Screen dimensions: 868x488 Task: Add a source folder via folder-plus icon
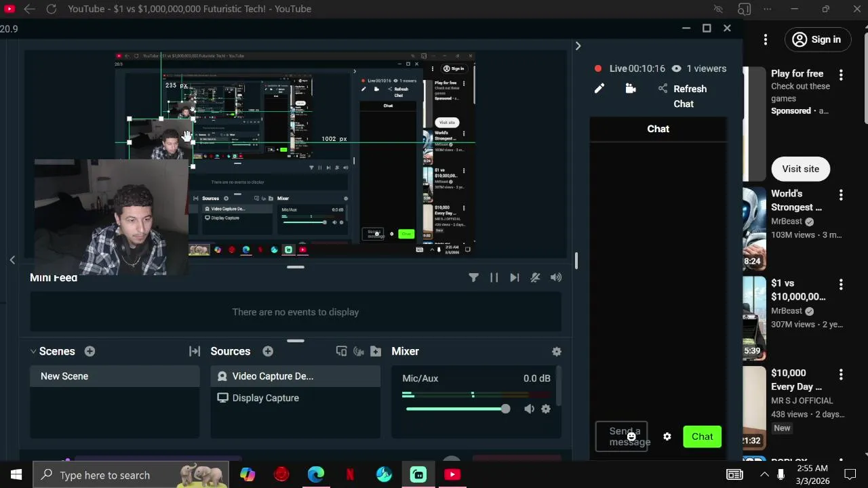[376, 351]
